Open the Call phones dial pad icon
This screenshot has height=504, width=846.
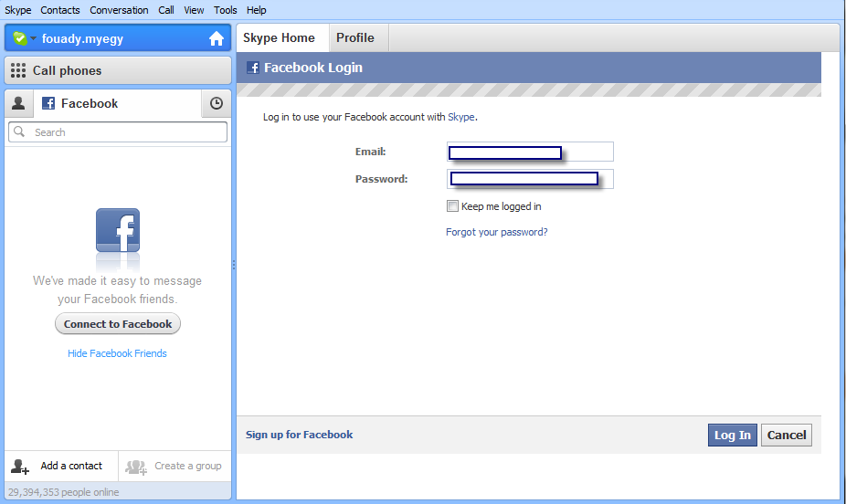[x=18, y=70]
